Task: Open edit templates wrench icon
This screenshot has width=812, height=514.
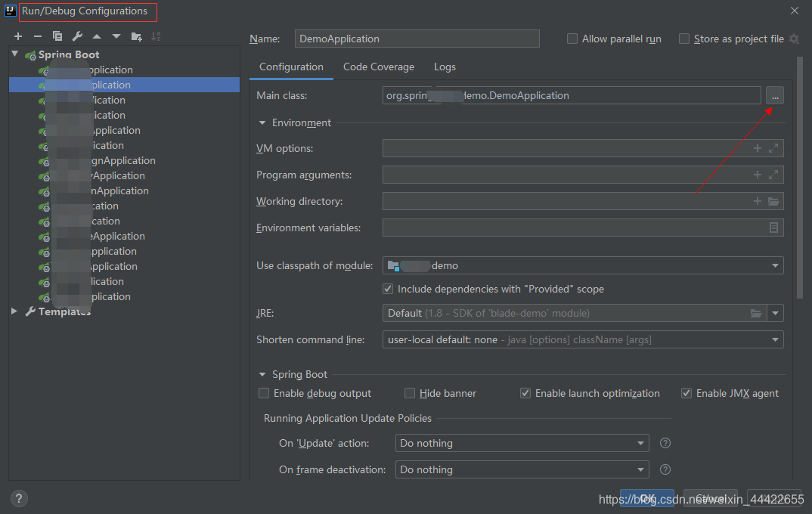Action: click(x=77, y=36)
